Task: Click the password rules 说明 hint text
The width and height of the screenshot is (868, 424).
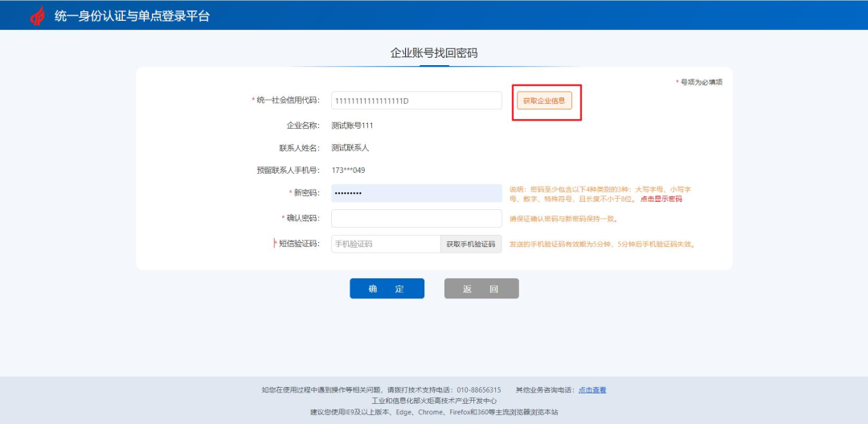Action: (600, 194)
